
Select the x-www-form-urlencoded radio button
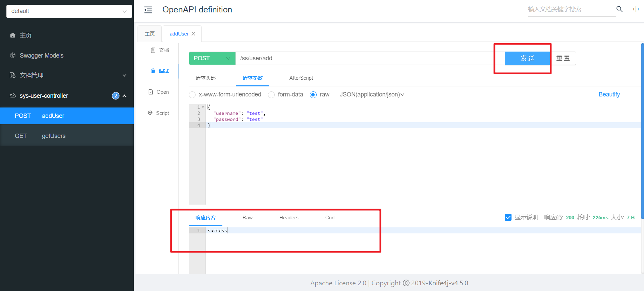point(192,95)
